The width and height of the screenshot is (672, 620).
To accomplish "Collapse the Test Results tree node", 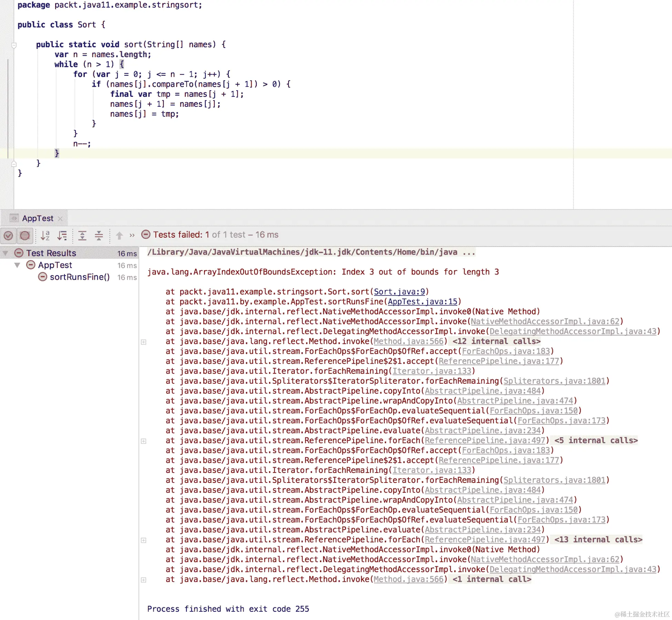I will click(6, 253).
